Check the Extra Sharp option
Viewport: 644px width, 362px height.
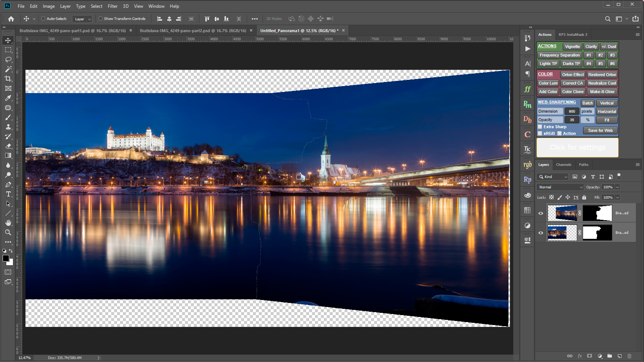(x=540, y=127)
